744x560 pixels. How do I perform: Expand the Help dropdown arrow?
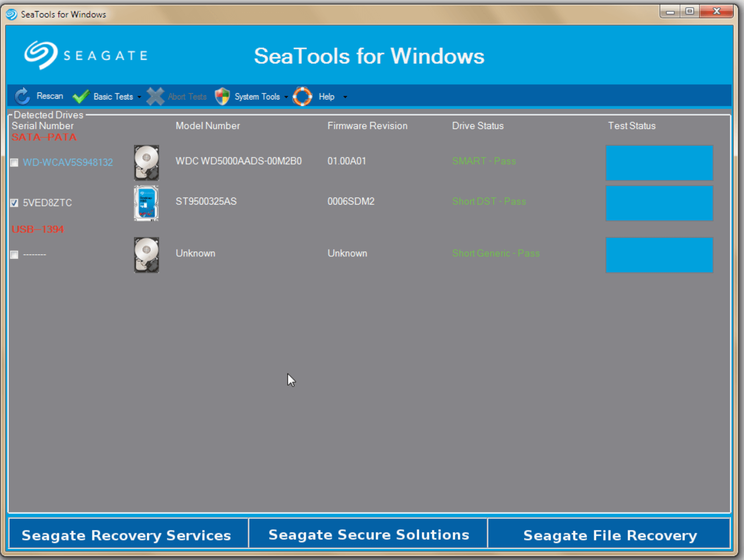coord(345,97)
